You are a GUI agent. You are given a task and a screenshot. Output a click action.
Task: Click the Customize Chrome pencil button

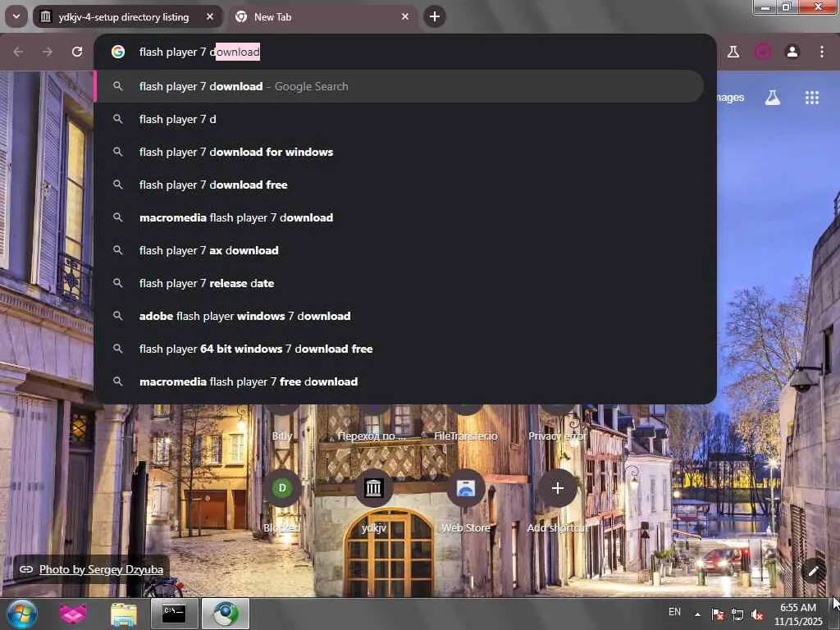pyautogui.click(x=813, y=571)
